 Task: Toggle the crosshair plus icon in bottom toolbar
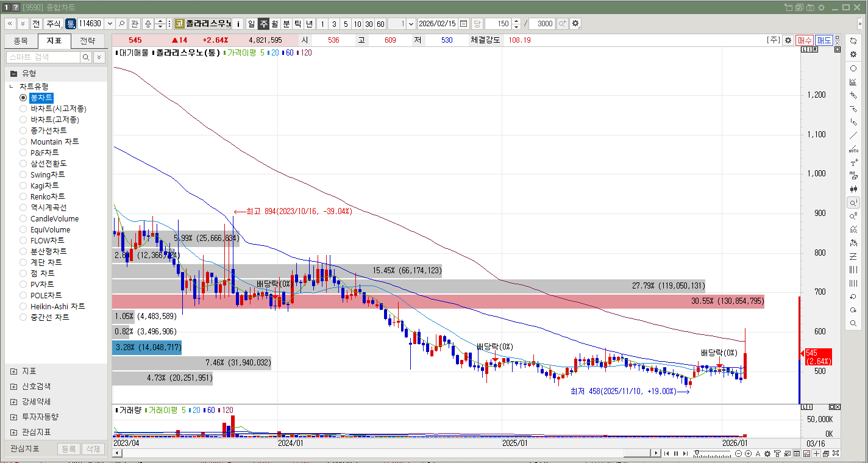point(817,453)
